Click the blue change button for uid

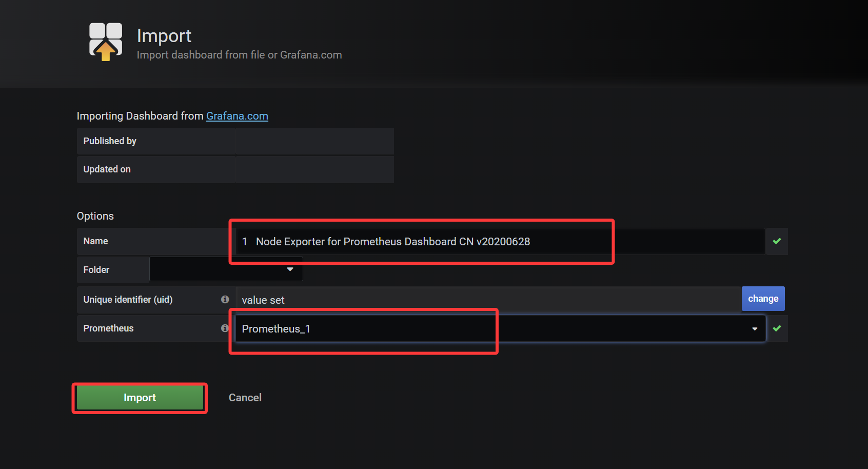763,299
